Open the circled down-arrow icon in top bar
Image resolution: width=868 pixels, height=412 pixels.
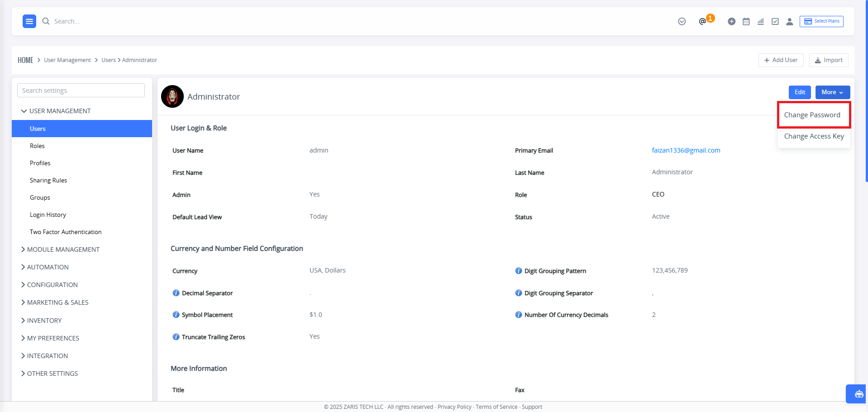click(x=682, y=21)
